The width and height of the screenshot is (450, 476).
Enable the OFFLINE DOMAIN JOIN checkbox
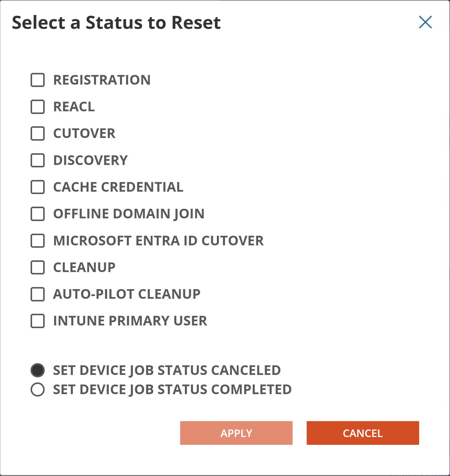37,214
